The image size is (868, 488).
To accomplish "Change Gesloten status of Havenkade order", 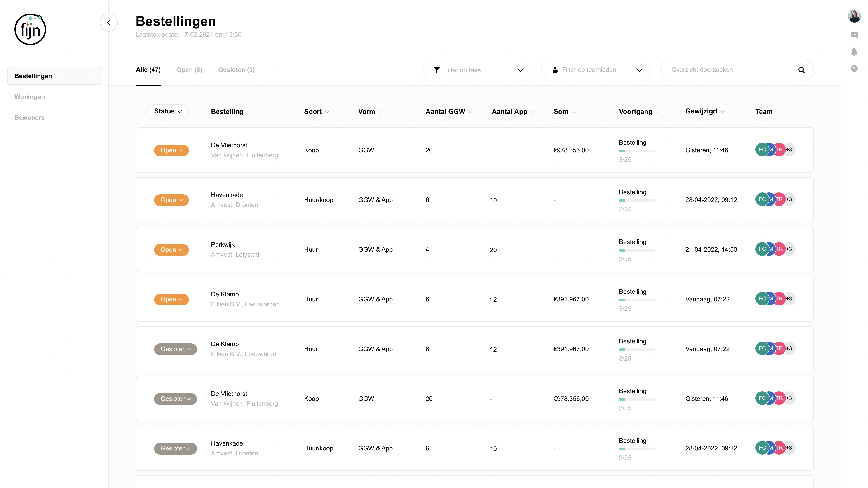I will click(175, 448).
